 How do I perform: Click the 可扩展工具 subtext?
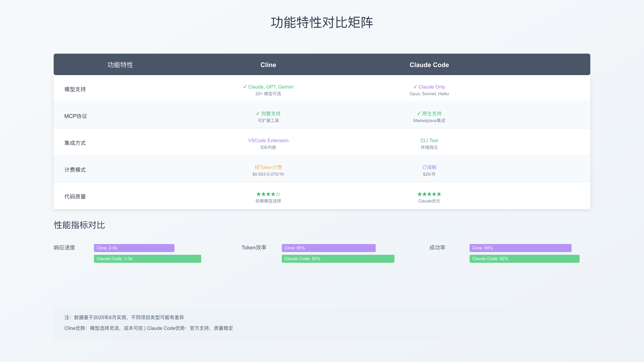[x=268, y=121]
